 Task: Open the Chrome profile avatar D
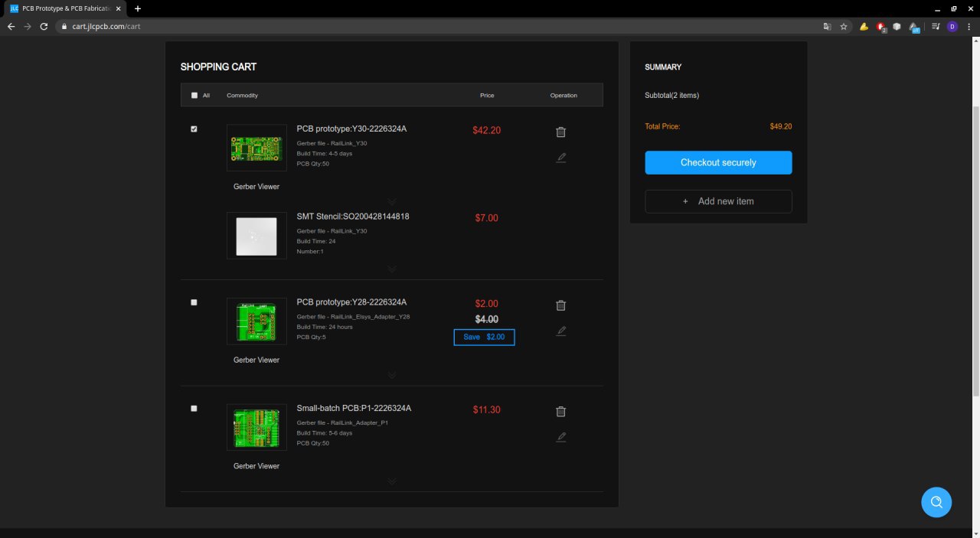point(952,26)
